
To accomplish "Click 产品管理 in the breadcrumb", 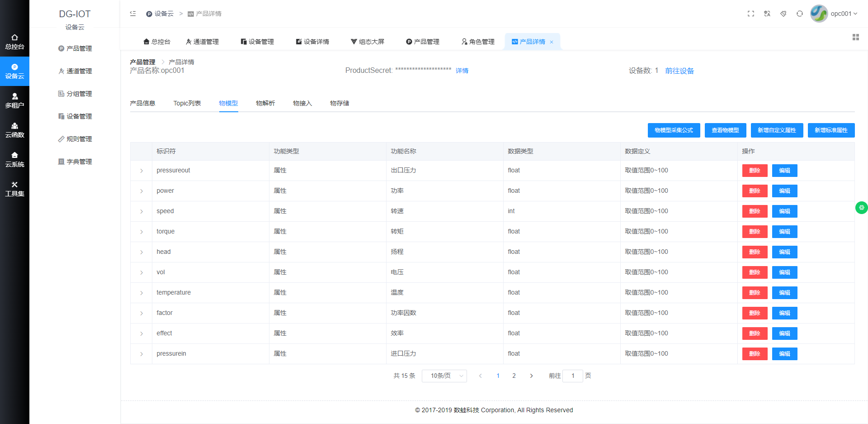I will tap(142, 62).
